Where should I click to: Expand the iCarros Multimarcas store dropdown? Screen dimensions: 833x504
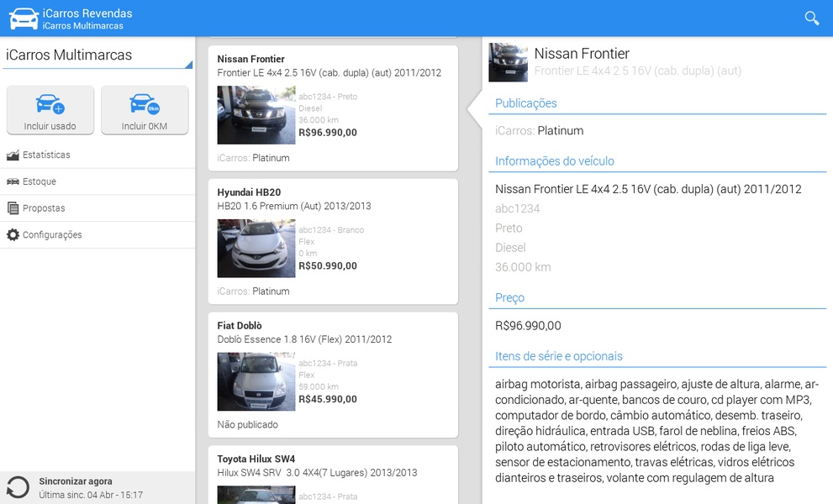98,55
